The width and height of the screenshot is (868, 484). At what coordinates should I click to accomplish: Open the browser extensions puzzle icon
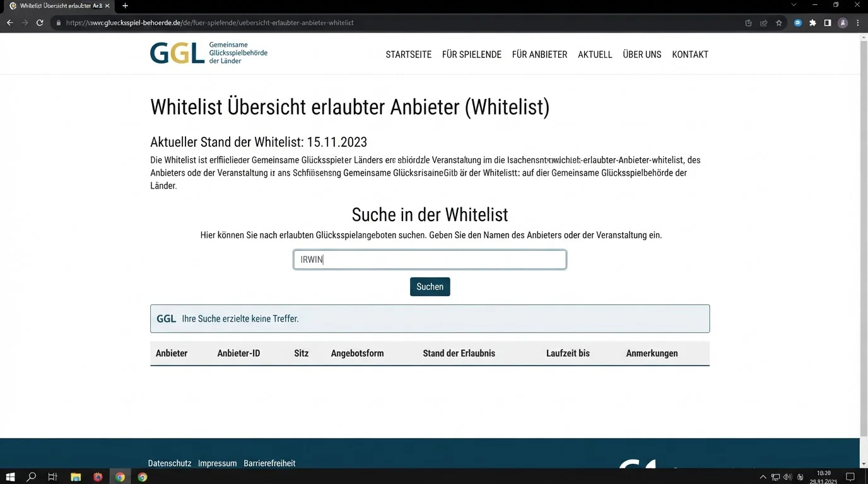(812, 23)
